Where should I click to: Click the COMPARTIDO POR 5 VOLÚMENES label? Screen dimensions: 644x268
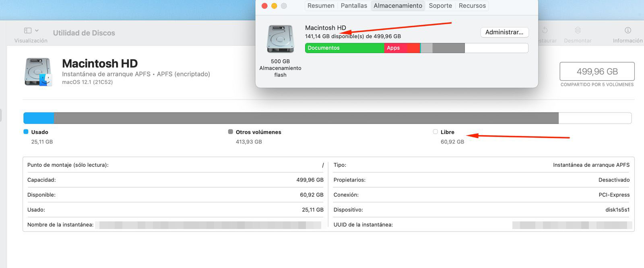point(597,84)
